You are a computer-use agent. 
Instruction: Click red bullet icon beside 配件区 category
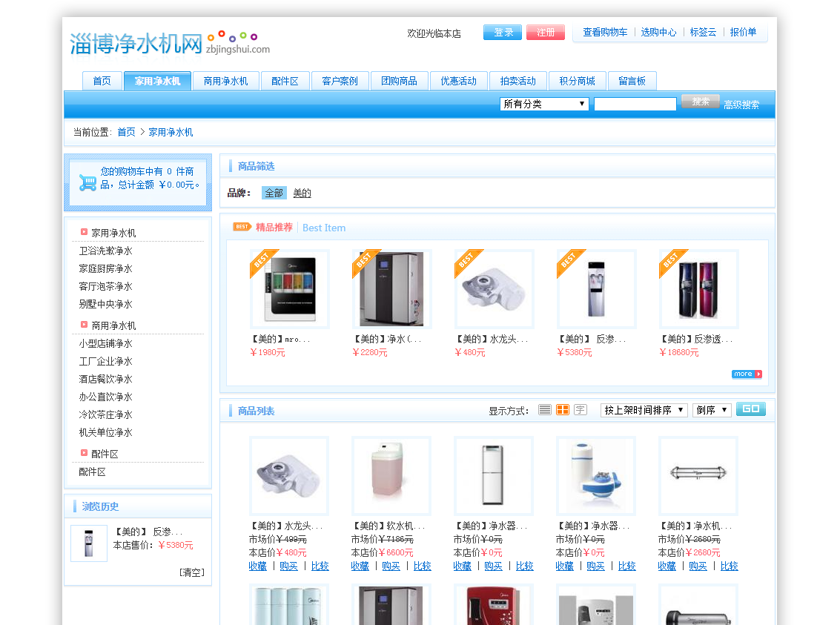click(x=84, y=453)
